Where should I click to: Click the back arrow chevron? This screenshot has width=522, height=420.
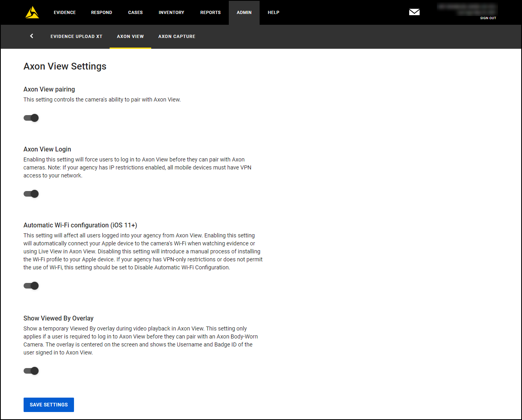[31, 36]
